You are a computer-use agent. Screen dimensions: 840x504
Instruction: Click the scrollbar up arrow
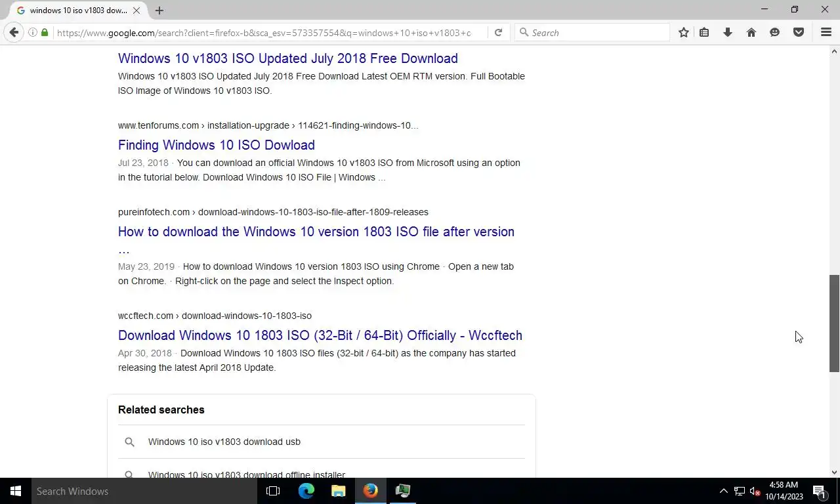[x=834, y=51]
